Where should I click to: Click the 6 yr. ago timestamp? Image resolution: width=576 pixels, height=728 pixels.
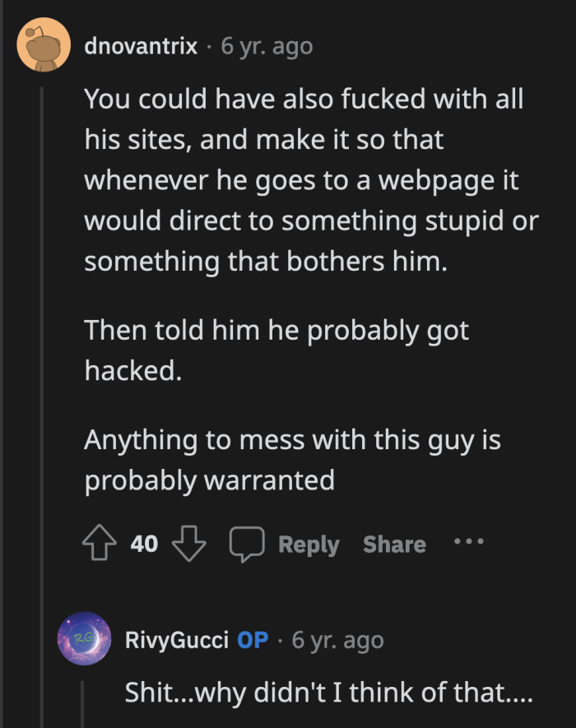264,46
